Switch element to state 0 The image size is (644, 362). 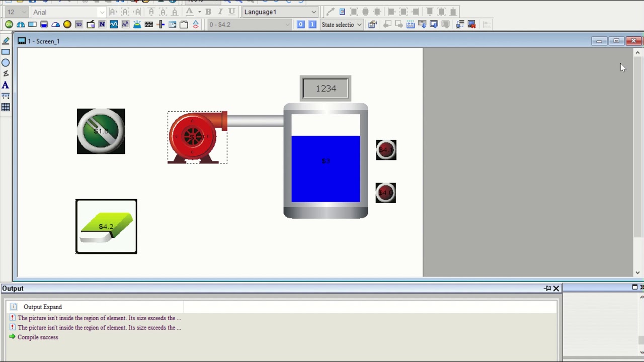[x=300, y=24]
